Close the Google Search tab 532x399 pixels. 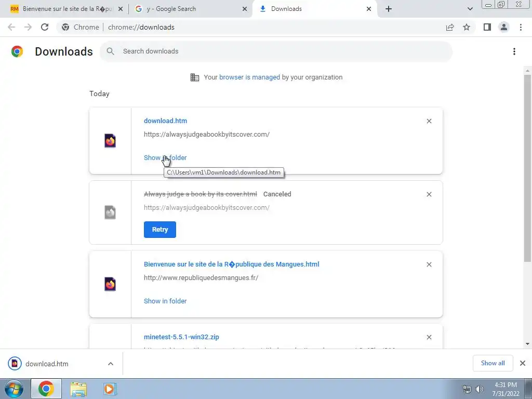click(x=245, y=9)
